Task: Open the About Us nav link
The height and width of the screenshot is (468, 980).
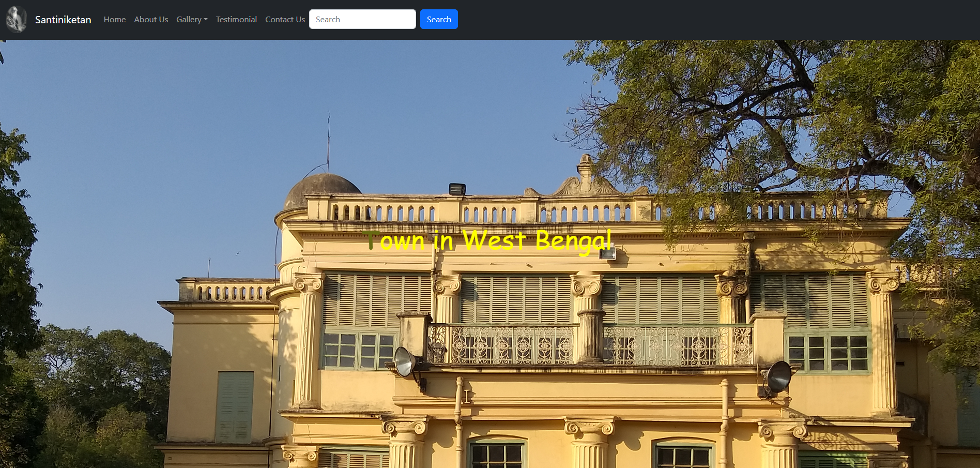Action: pos(151,20)
